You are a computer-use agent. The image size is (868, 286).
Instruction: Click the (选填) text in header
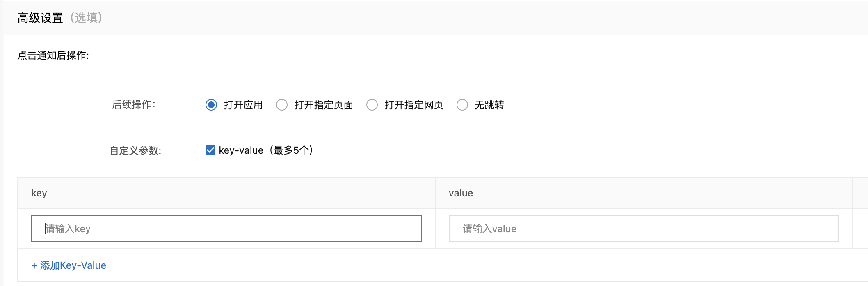[x=86, y=18]
